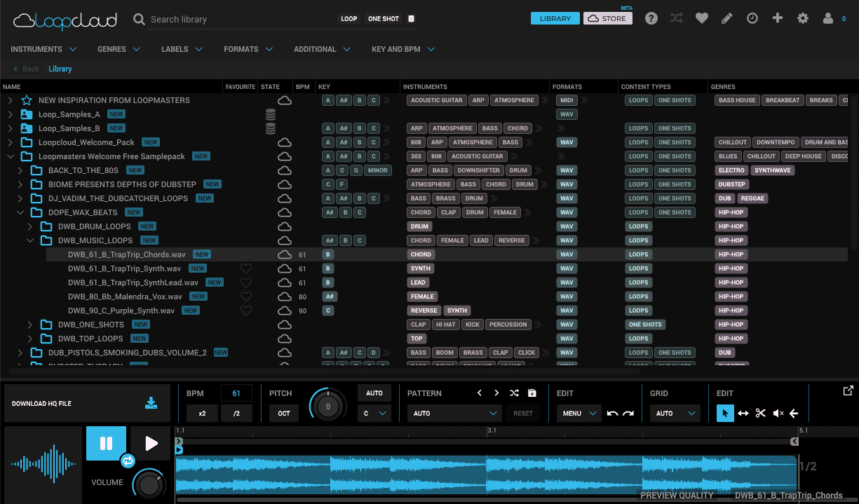The width and height of the screenshot is (859, 504).
Task: Open the user account icon
Action: 828,18
